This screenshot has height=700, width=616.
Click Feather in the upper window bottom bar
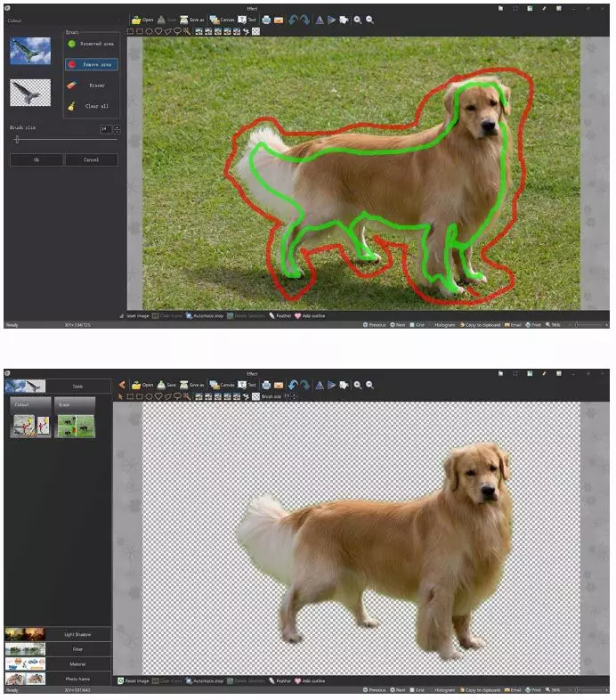(280, 316)
